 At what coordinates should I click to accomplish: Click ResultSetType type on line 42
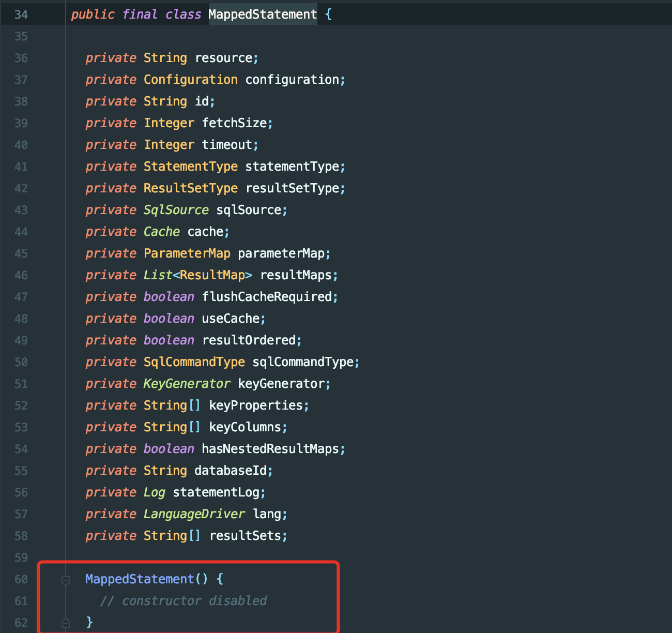[191, 188]
